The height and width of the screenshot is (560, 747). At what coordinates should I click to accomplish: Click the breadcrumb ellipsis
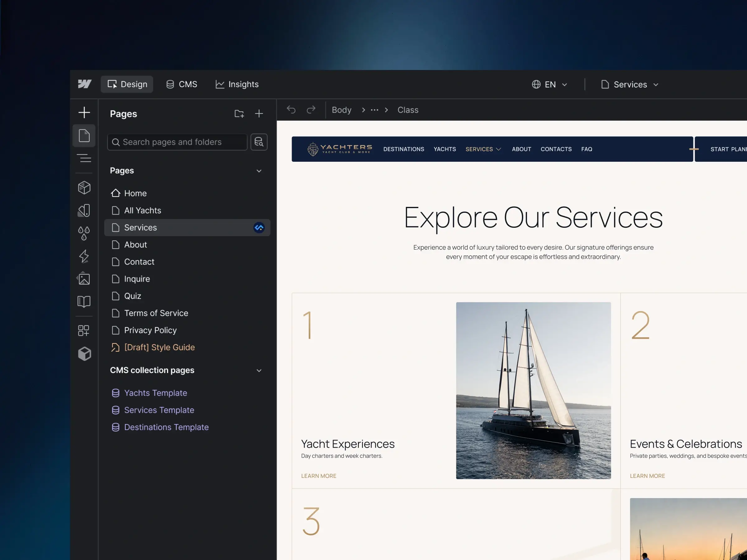click(374, 110)
